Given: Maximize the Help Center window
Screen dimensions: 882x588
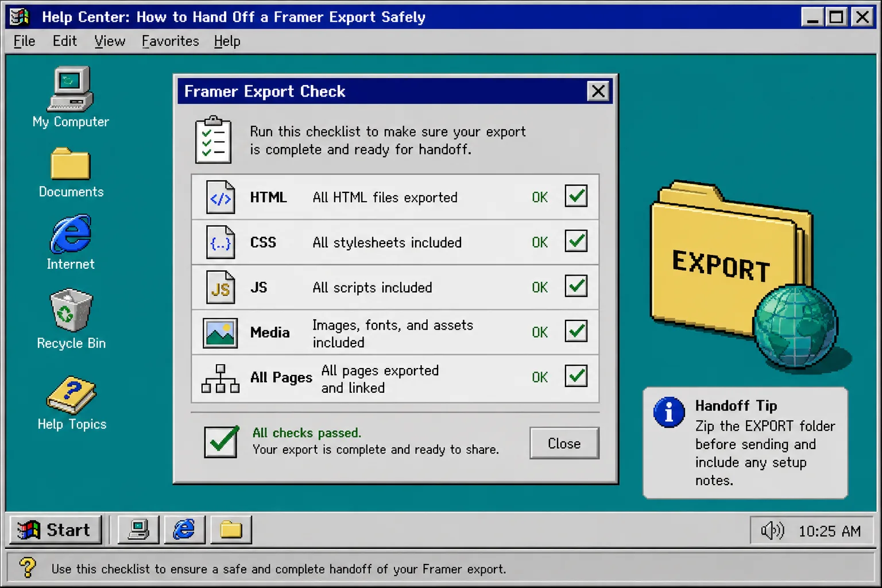Looking at the screenshot, I should coord(837,17).
